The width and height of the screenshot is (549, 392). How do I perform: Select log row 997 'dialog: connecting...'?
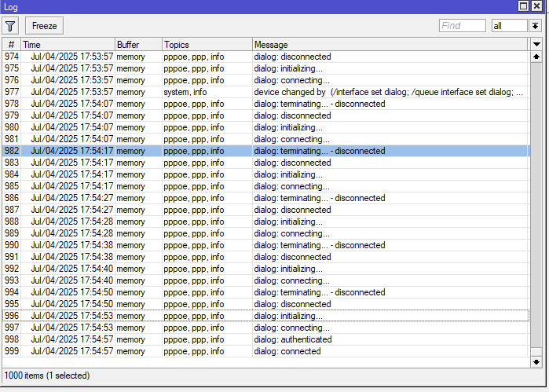(x=265, y=328)
